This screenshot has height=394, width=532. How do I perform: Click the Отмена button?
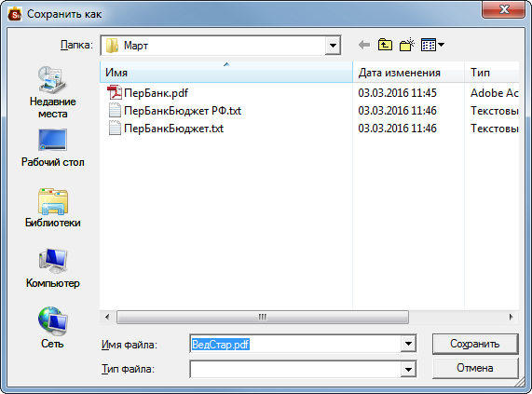pyautogui.click(x=475, y=368)
